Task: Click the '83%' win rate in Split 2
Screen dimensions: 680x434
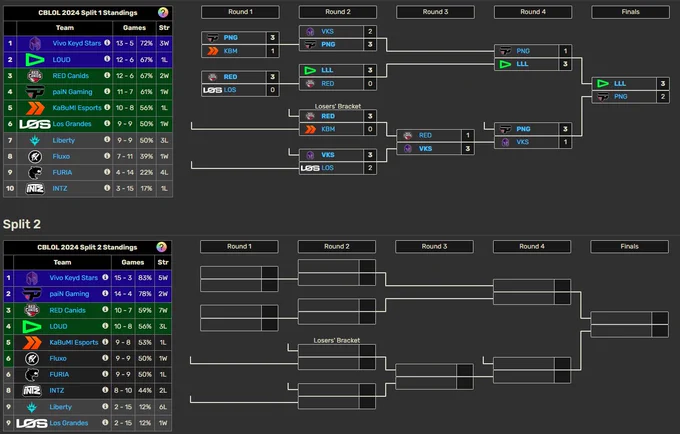Action: coord(145,278)
